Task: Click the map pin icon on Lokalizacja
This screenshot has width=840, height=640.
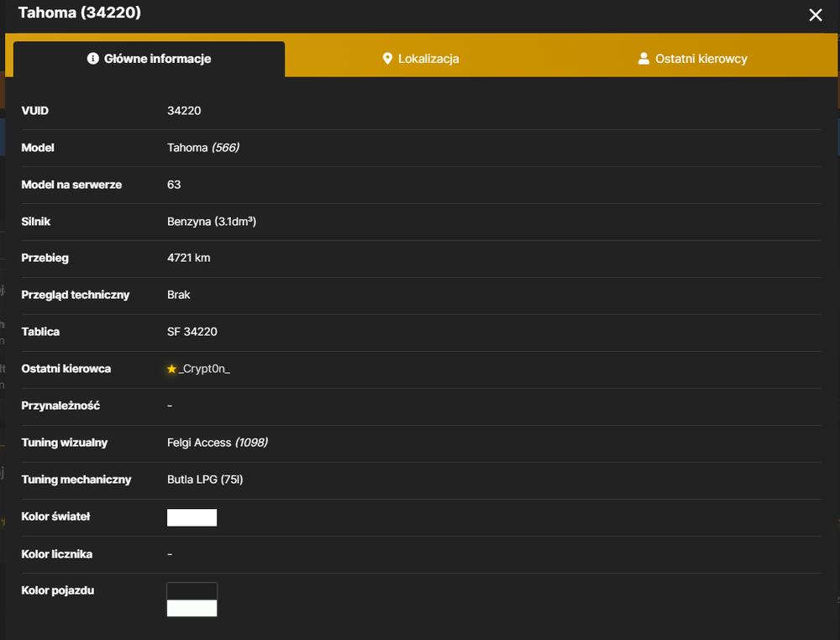Action: tap(387, 59)
